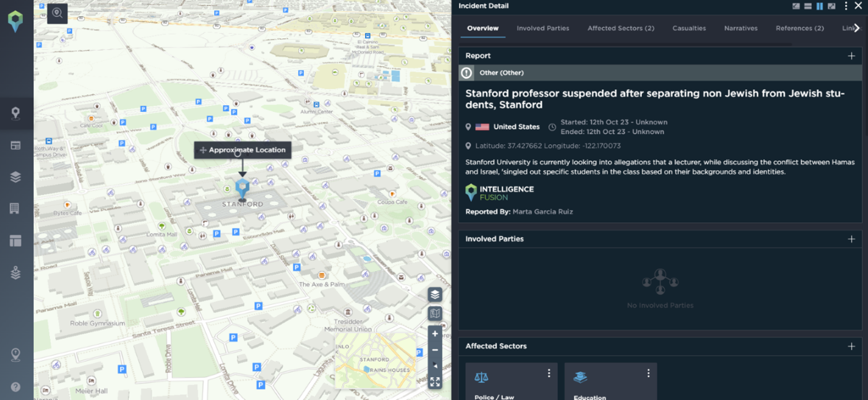Reset map compass orientation

pyautogui.click(x=435, y=365)
